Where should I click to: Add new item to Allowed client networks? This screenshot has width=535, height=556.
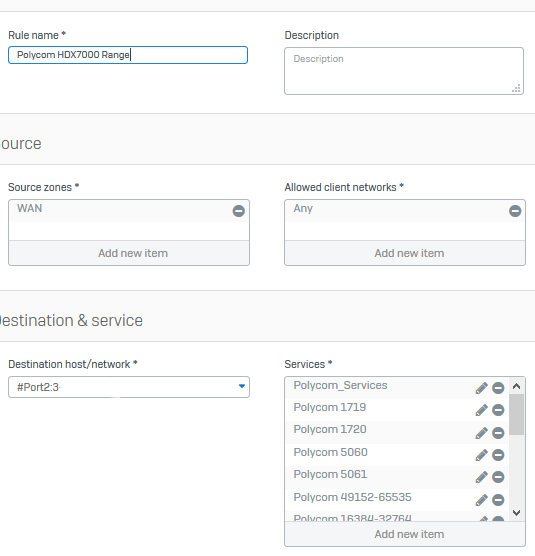point(405,253)
